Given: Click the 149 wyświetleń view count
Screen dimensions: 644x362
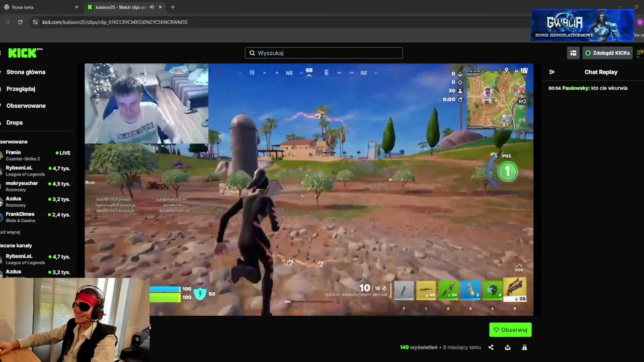Looking at the screenshot, I should coord(419,347).
